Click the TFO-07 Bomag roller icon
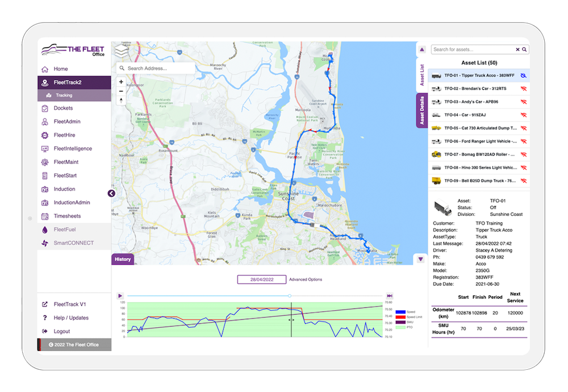 (x=436, y=155)
